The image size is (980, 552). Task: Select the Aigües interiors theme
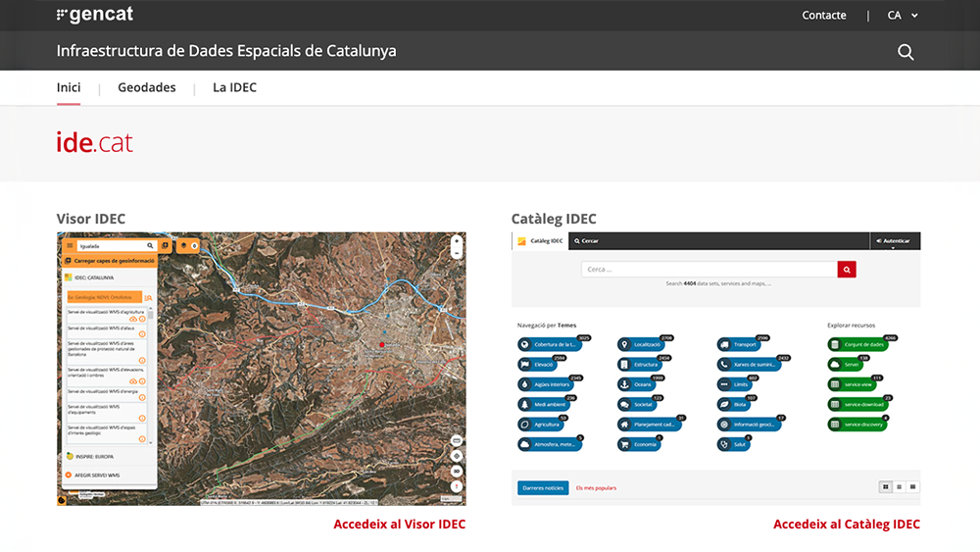(546, 384)
